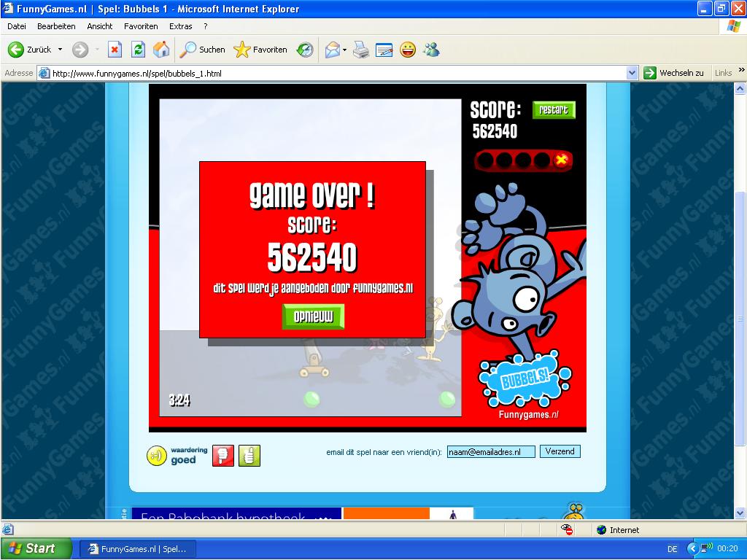Click the blocked popup status bar icon
747x560 pixels.
tap(567, 529)
